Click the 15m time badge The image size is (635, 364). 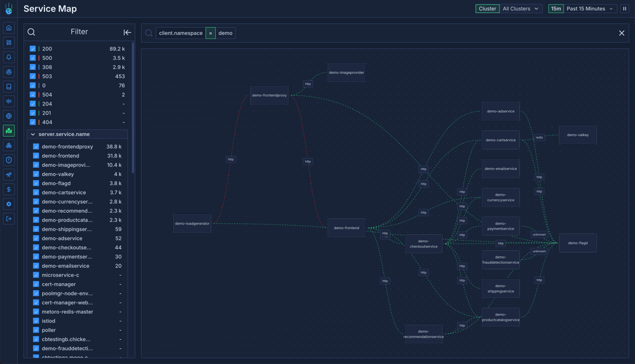[x=556, y=9]
